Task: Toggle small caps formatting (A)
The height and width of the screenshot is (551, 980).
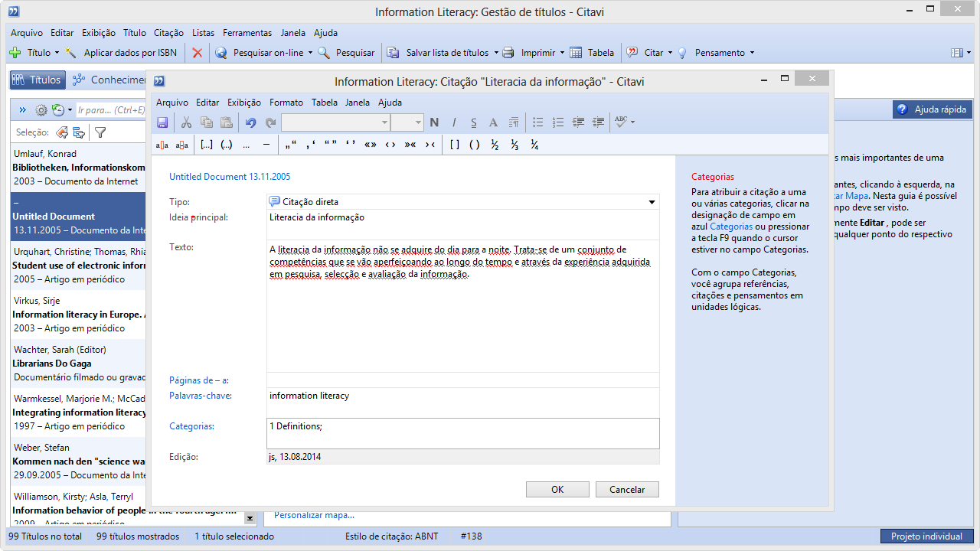Action: click(493, 122)
